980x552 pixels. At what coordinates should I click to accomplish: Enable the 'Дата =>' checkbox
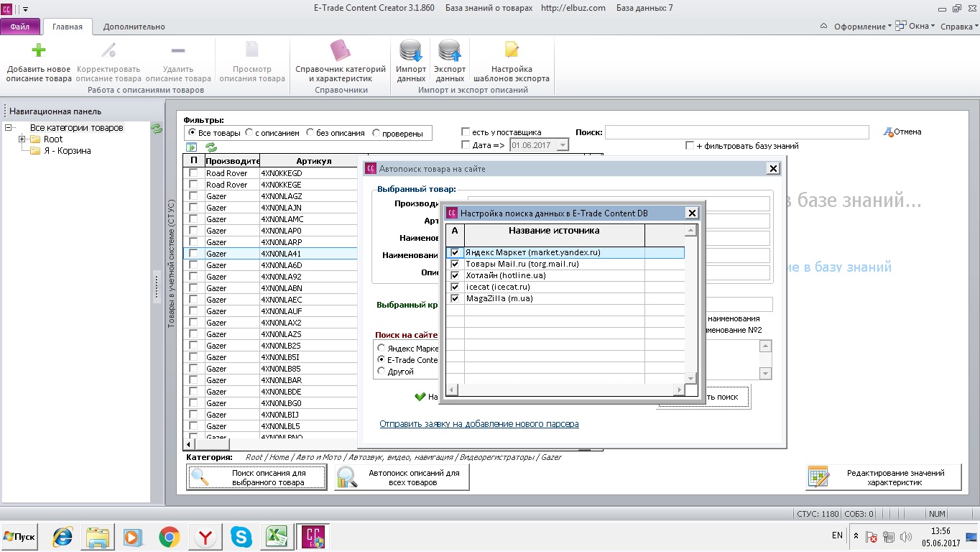pyautogui.click(x=466, y=145)
